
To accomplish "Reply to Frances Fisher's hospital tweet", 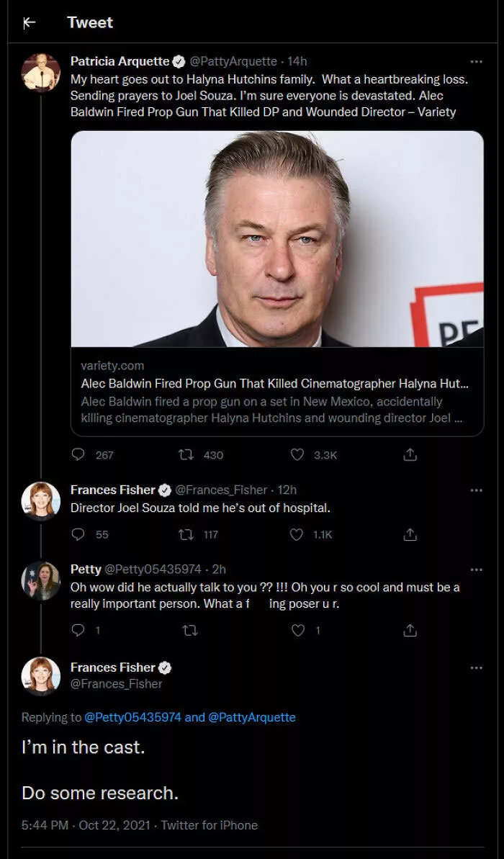I will point(78,534).
